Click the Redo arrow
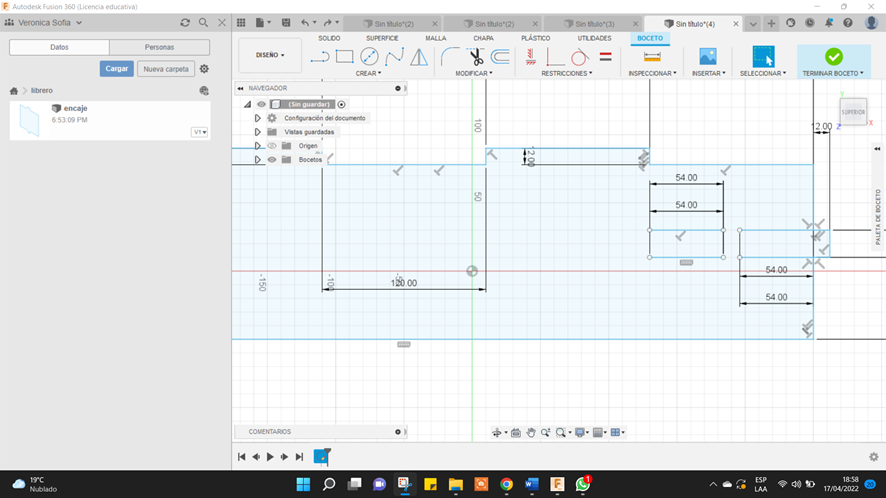This screenshot has width=886, height=498. (x=327, y=23)
